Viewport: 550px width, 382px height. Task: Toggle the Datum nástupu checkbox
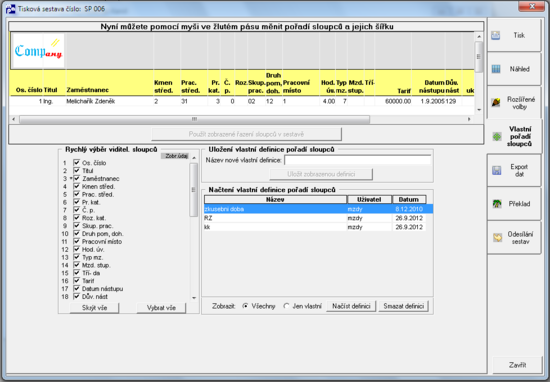[x=76, y=288]
